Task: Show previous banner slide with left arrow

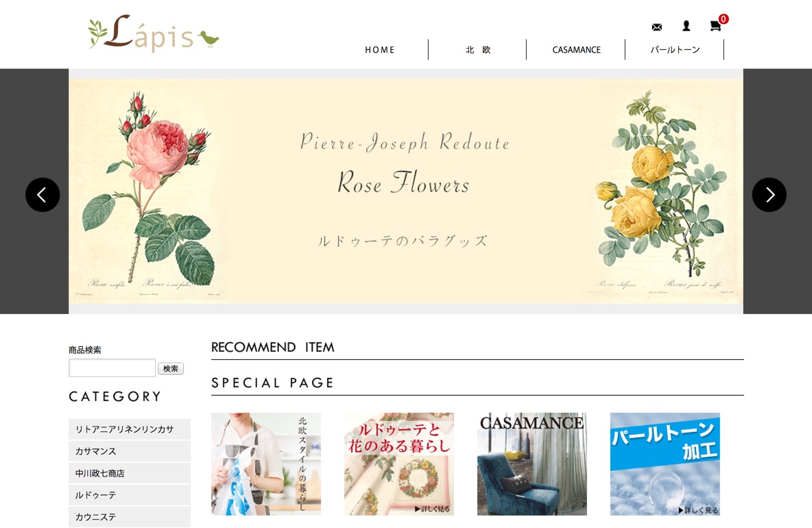Action: (43, 195)
